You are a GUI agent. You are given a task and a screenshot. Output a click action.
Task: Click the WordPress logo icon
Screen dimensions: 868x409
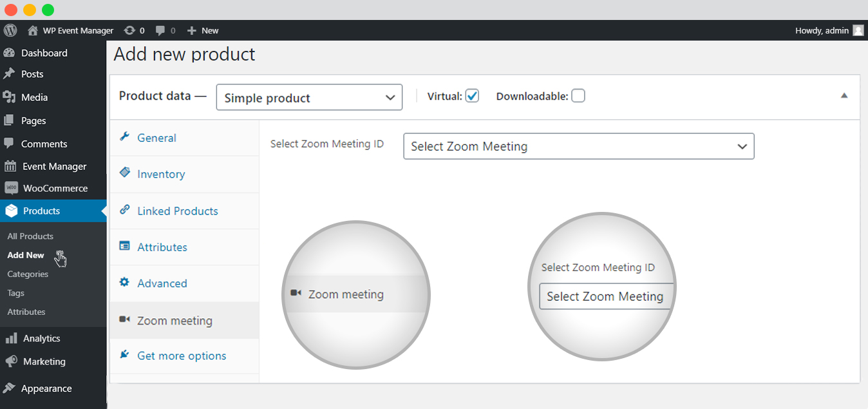tap(10, 30)
